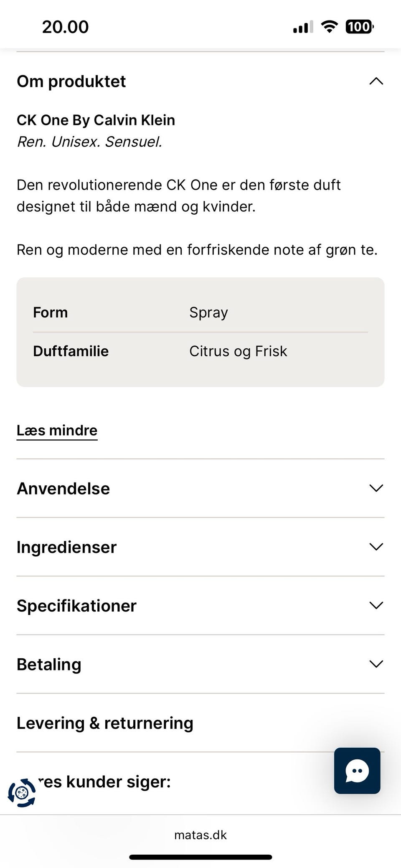This screenshot has width=401, height=868.
Task: Open the cookie settings icon
Action: point(22,792)
